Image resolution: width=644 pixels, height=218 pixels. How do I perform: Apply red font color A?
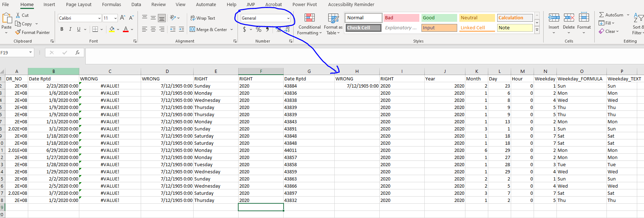tap(126, 29)
